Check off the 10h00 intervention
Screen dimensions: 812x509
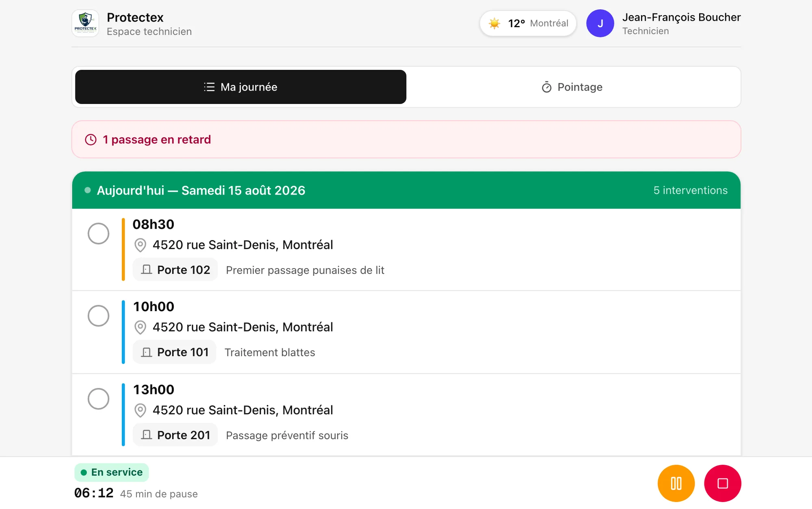tap(99, 316)
